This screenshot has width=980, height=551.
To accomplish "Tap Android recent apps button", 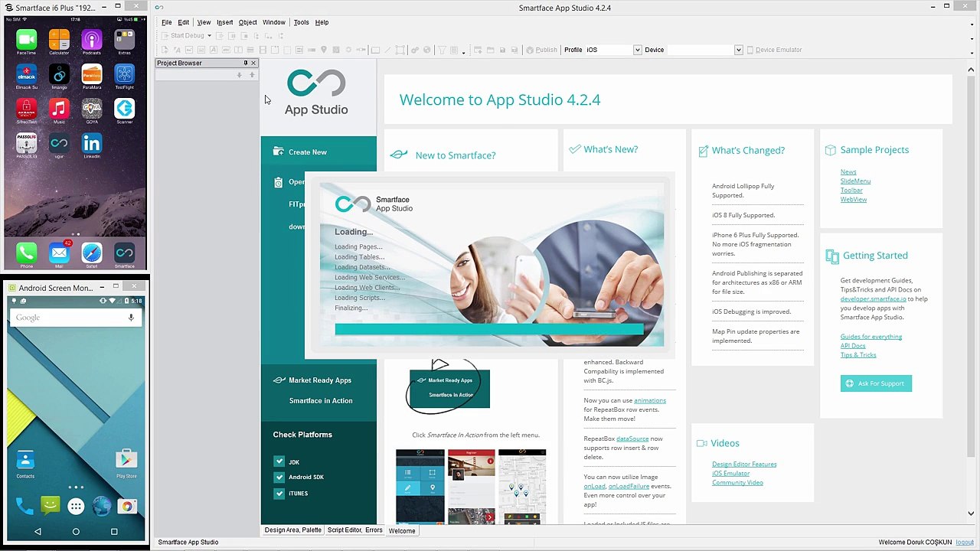I will click(x=114, y=531).
